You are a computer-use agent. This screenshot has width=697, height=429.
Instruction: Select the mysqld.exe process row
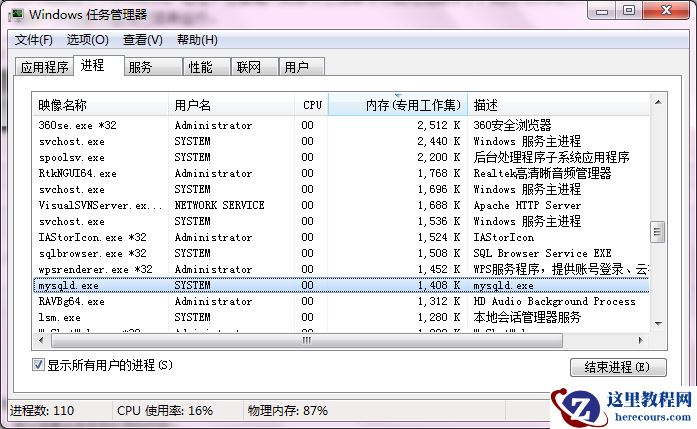(341, 285)
